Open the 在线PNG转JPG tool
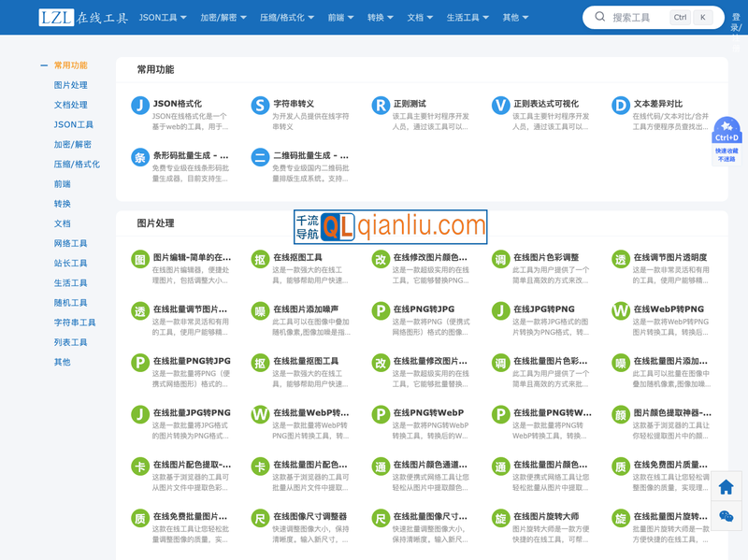The width and height of the screenshot is (748, 560). click(381, 311)
